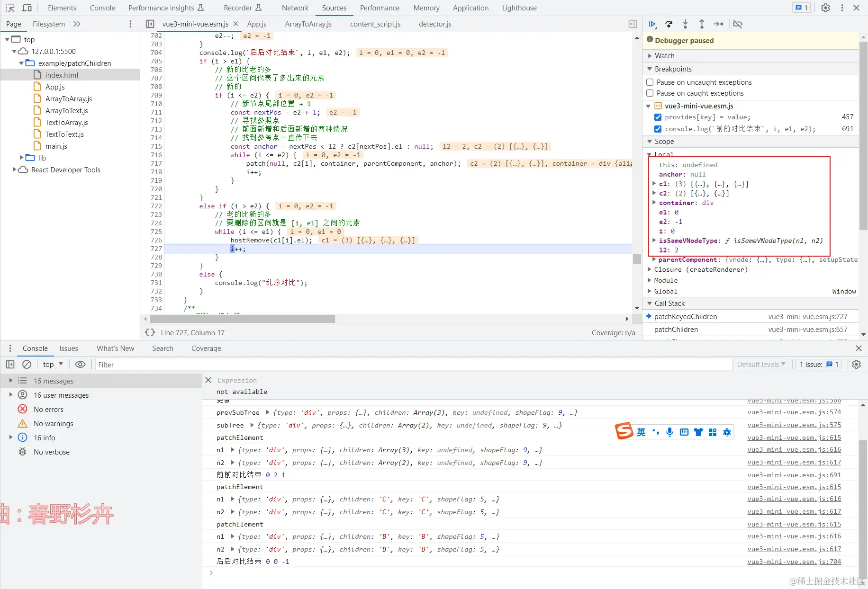Open the Performance insights tab

[166, 8]
